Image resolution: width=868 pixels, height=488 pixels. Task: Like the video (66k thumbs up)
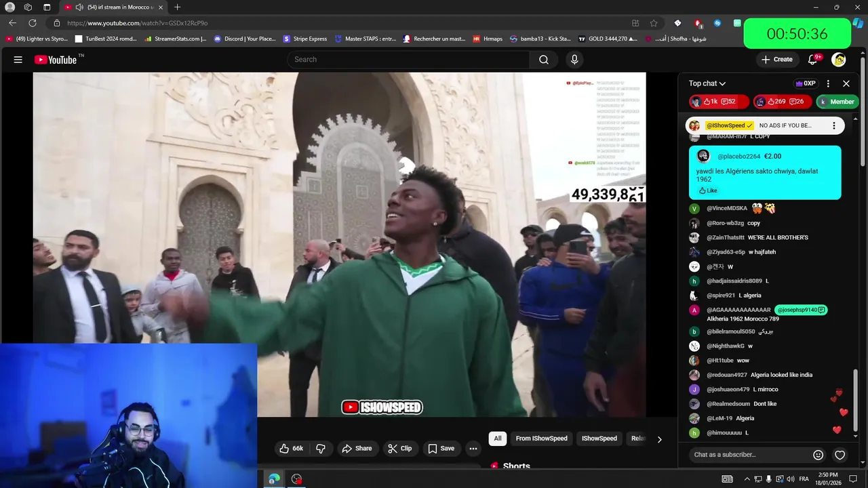pyautogui.click(x=292, y=448)
